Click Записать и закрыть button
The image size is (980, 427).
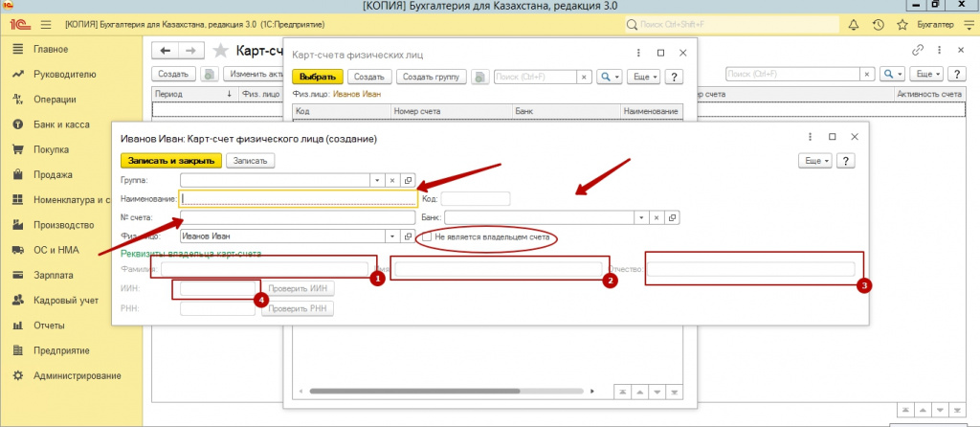click(171, 161)
